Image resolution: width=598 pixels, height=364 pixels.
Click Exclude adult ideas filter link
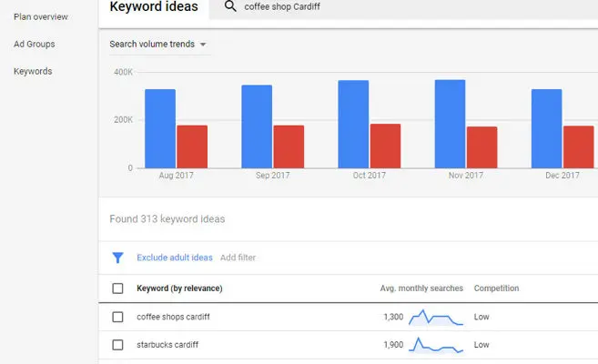[175, 258]
